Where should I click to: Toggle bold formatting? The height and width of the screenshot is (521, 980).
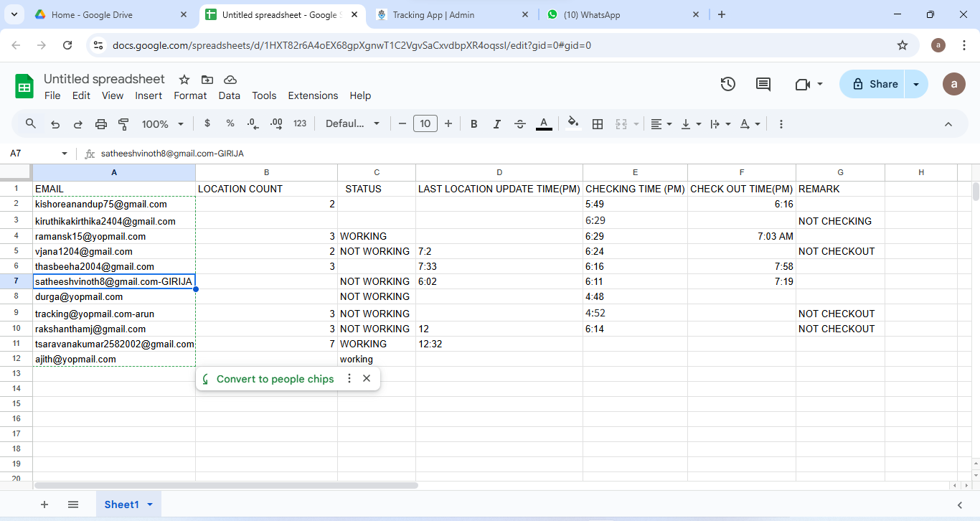[x=473, y=124]
